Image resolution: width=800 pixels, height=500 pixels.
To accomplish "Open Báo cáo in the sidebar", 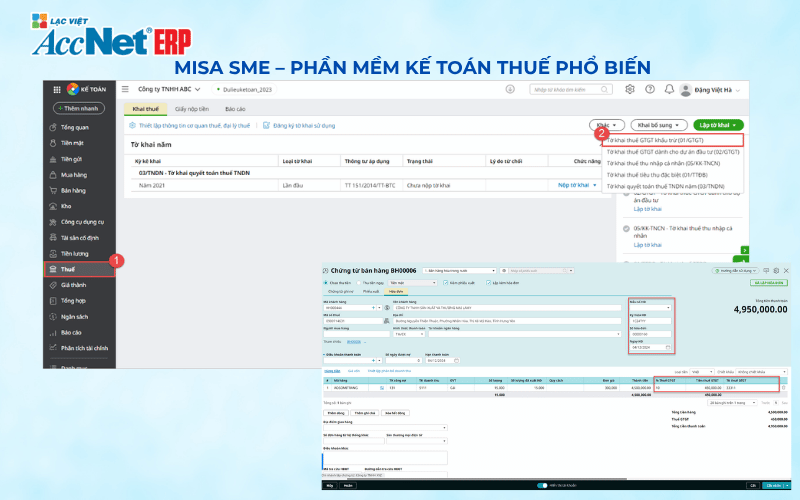I will [x=65, y=333].
